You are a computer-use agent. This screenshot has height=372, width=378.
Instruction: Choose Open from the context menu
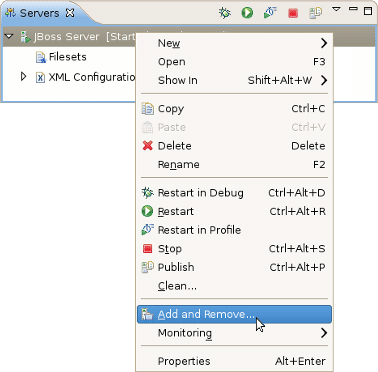tap(234, 62)
